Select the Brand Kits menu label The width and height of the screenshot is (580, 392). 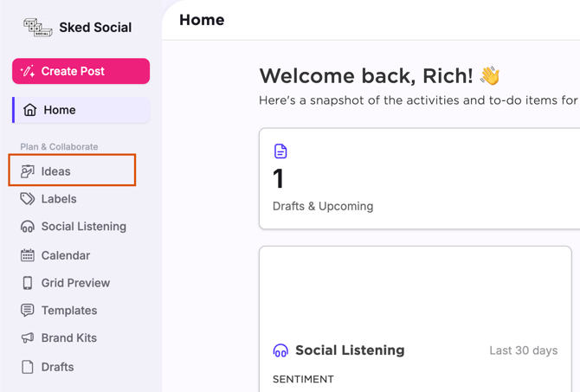pos(69,338)
